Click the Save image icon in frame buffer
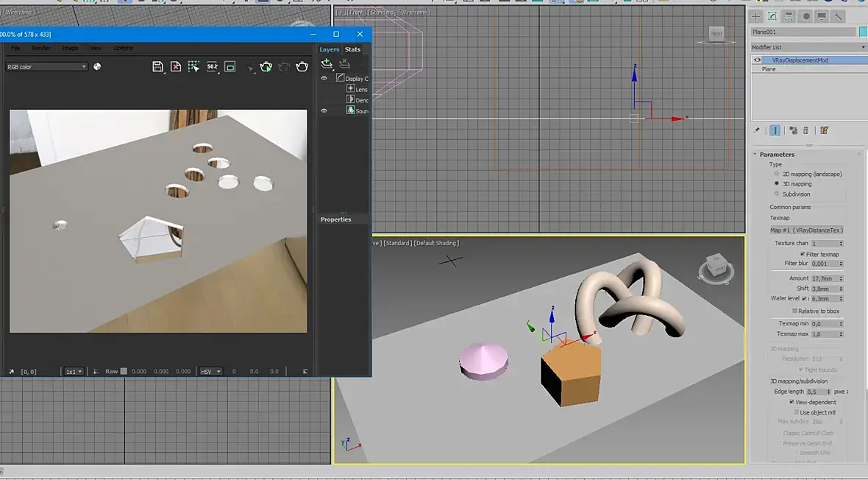Screen dimensions: 868x480 [157, 67]
